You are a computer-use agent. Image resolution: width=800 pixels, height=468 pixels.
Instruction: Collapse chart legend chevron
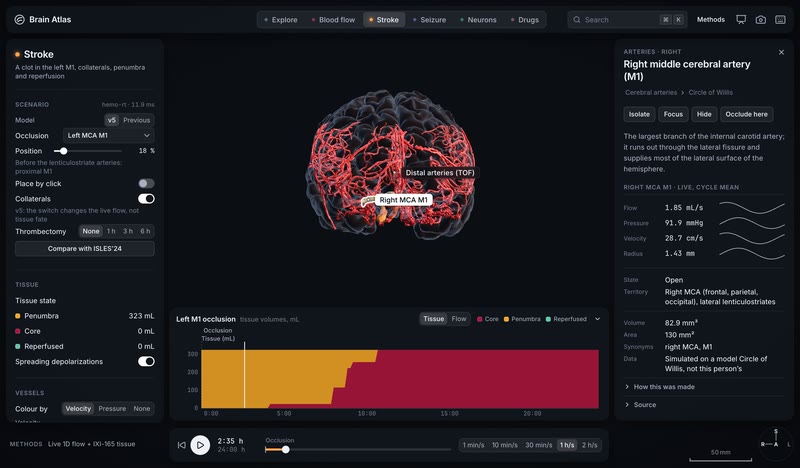tap(597, 319)
